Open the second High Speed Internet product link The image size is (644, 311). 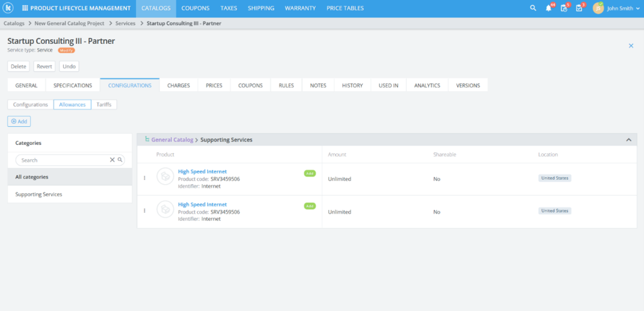point(202,204)
